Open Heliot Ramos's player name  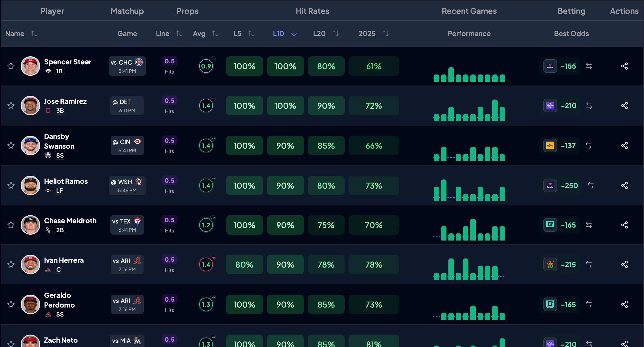coord(66,181)
